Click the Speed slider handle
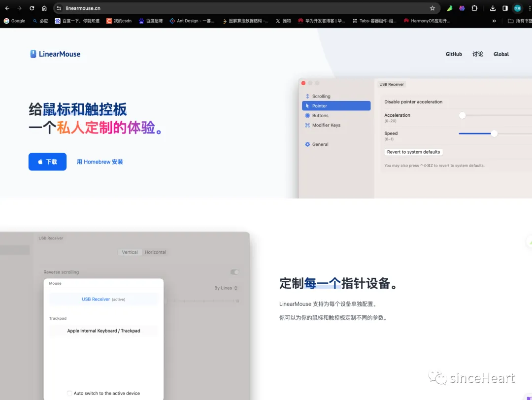Viewport: 532px width, 400px height. (x=494, y=133)
